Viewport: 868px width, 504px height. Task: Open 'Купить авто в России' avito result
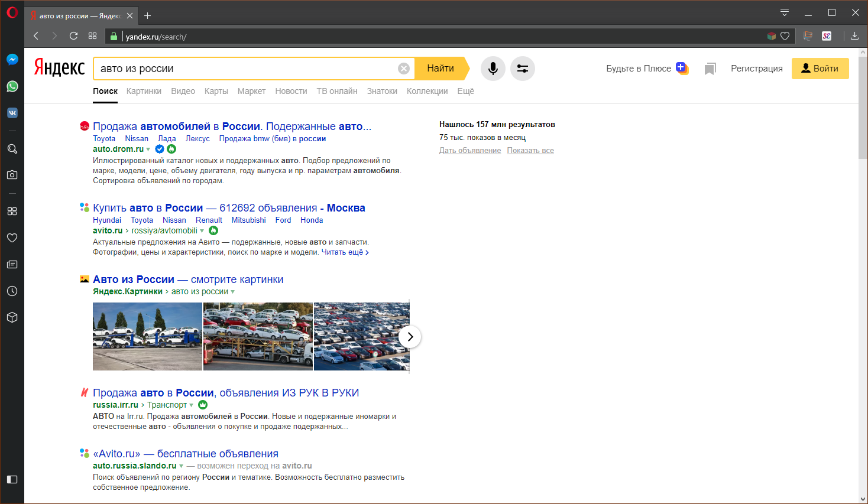pos(229,208)
